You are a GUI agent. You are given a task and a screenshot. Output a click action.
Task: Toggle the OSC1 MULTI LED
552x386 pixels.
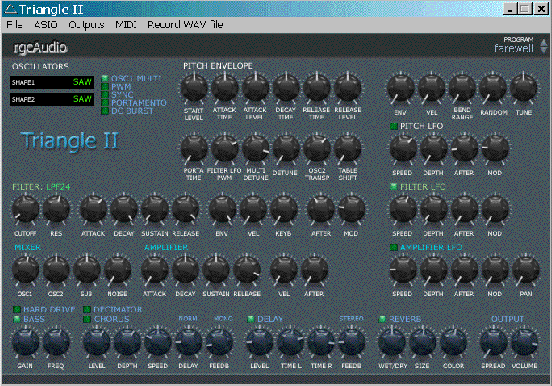[105, 78]
